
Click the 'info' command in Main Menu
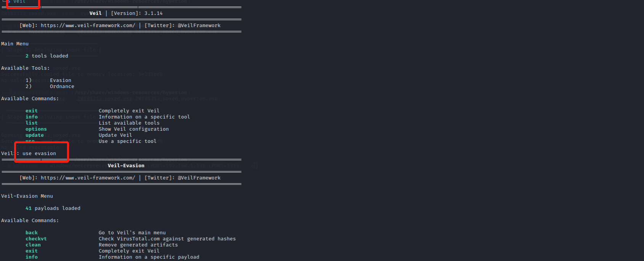click(x=32, y=117)
